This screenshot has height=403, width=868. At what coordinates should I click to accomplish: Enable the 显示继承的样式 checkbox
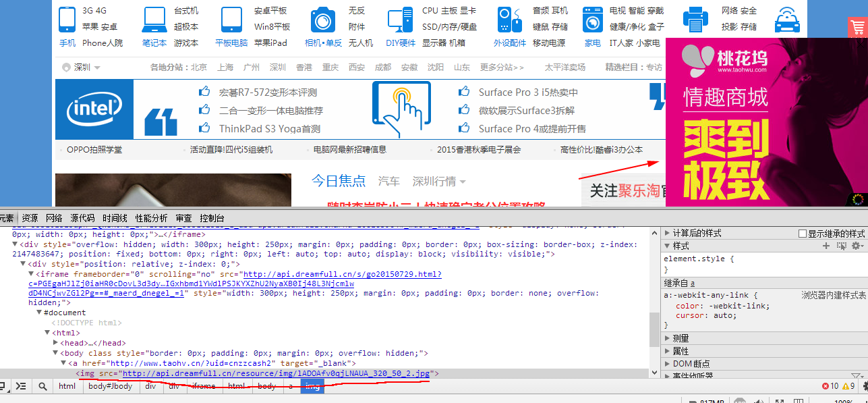pos(803,234)
